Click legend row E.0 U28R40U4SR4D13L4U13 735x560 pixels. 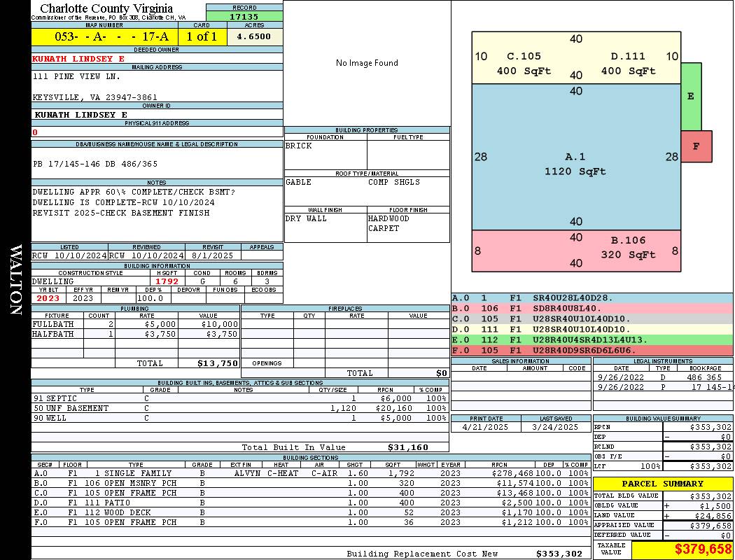click(x=592, y=339)
